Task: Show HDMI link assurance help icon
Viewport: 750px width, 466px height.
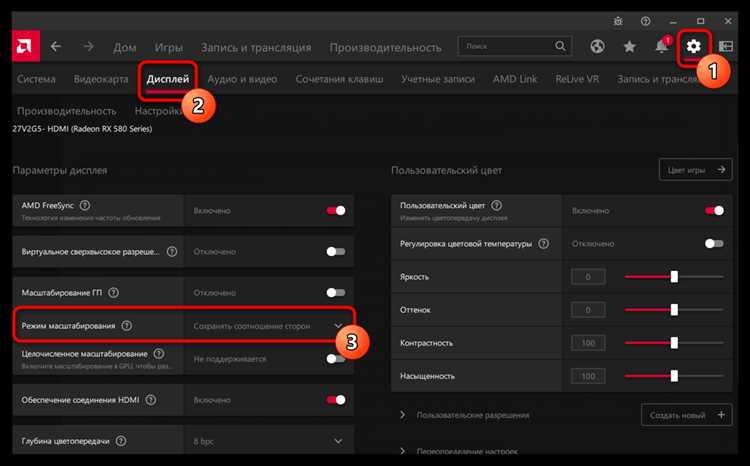Action: coord(151,399)
